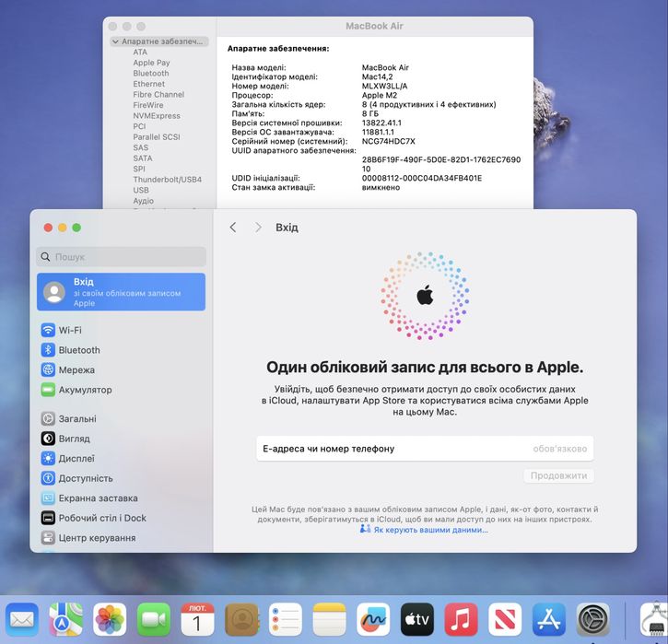Click the 8 ГБ memory value
This screenshot has height=644, width=668.
pos(369,113)
